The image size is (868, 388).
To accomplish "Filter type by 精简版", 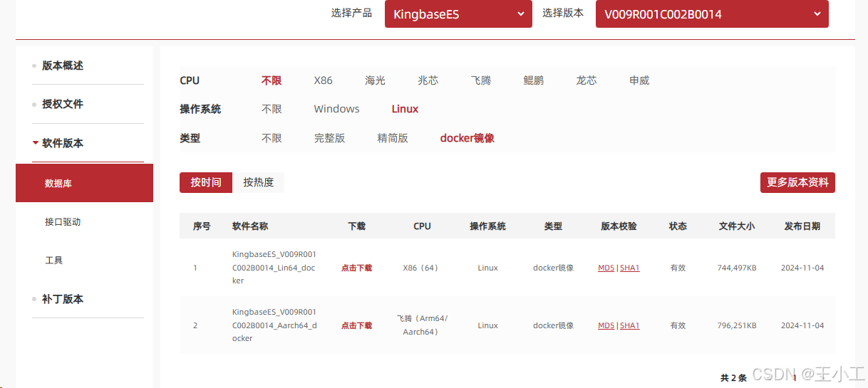I will coord(393,138).
